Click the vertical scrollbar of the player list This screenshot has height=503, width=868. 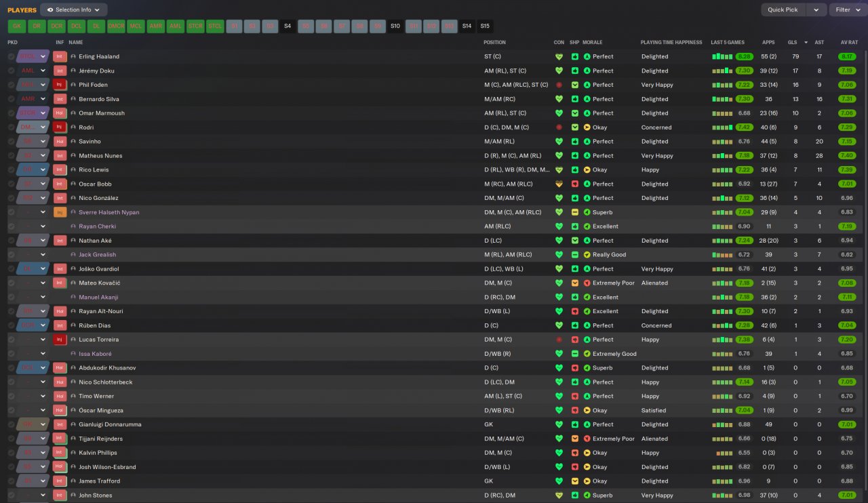tap(865, 271)
